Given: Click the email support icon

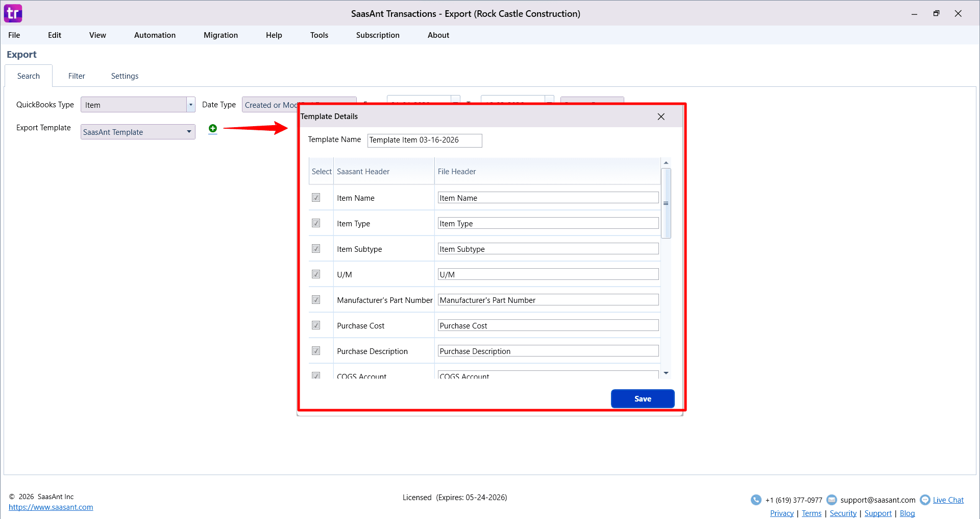Looking at the screenshot, I should coord(831,500).
